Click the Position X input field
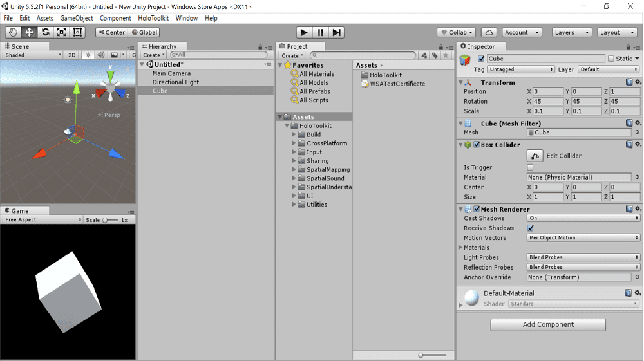The image size is (644, 361). click(548, 91)
